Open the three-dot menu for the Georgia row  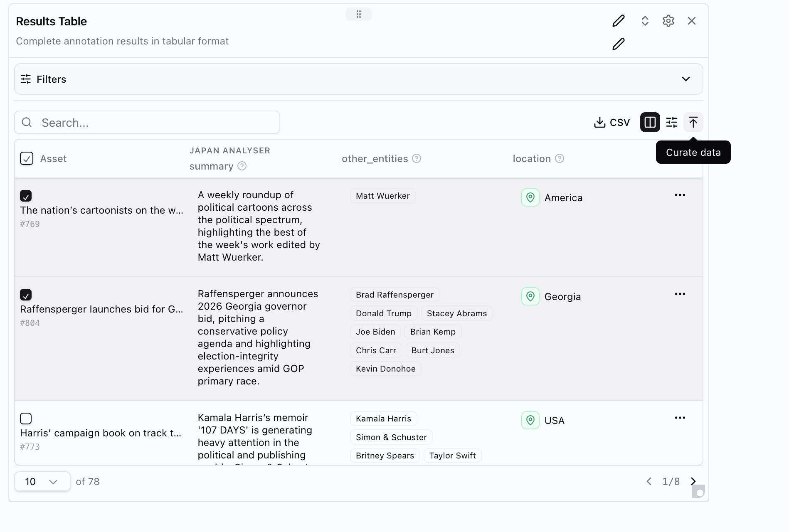680,294
